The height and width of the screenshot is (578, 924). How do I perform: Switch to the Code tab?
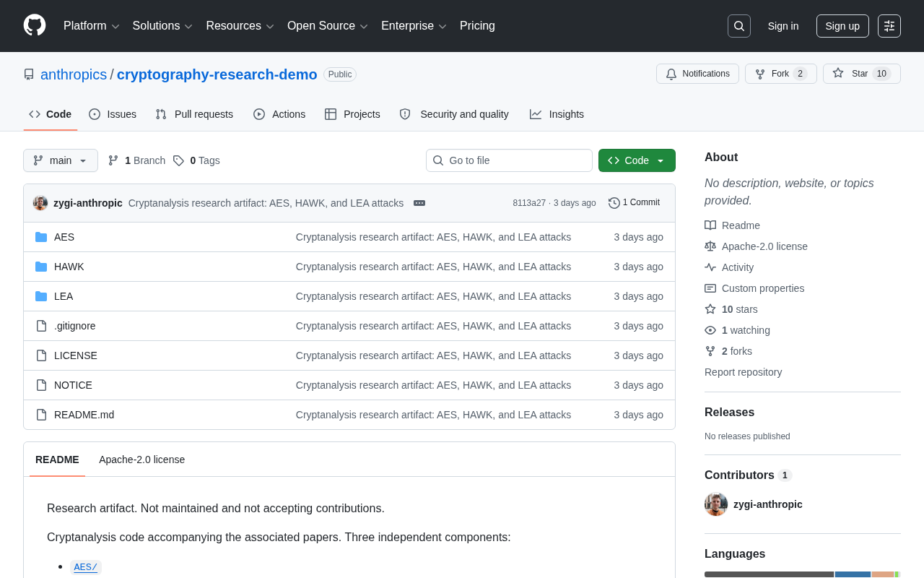coord(51,114)
